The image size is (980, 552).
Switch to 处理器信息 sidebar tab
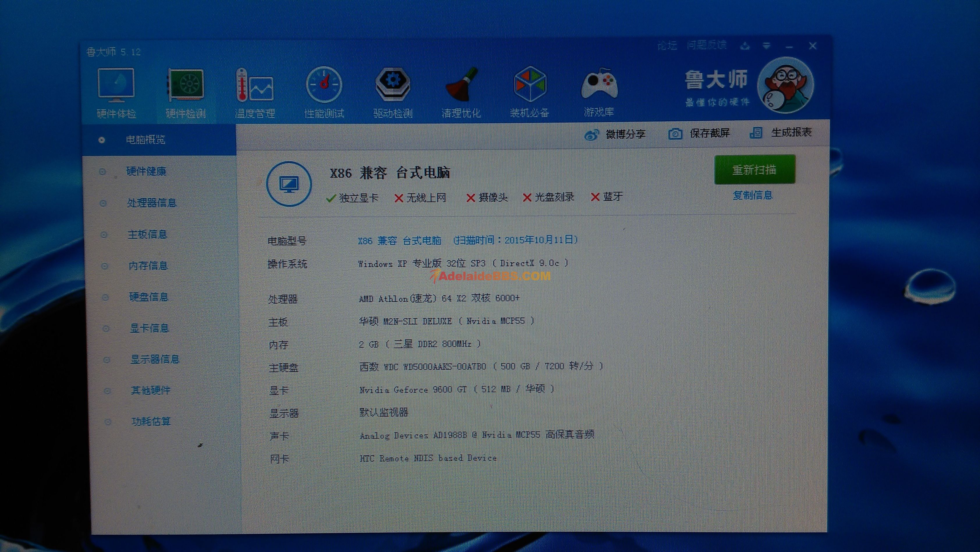click(x=151, y=203)
